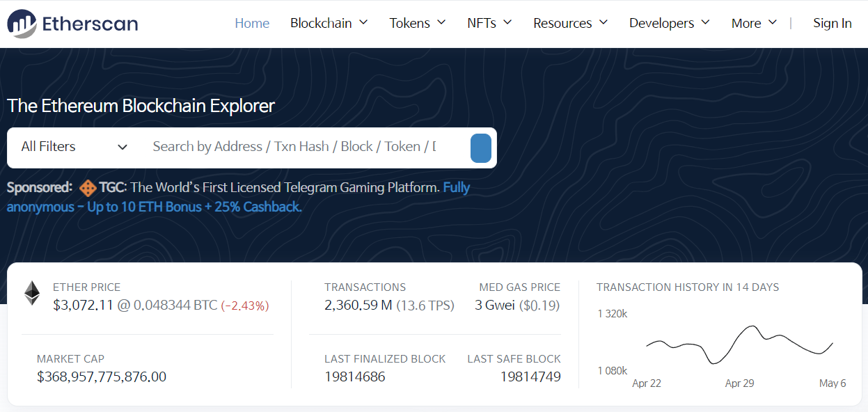Click the ETHER PRICE label

click(x=86, y=287)
